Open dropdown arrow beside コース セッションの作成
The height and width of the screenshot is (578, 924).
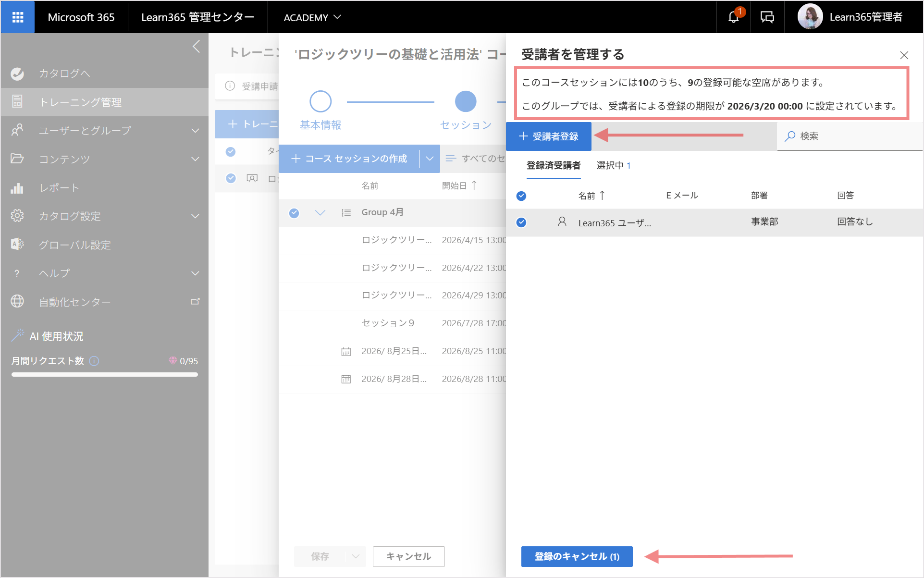pyautogui.click(x=430, y=159)
